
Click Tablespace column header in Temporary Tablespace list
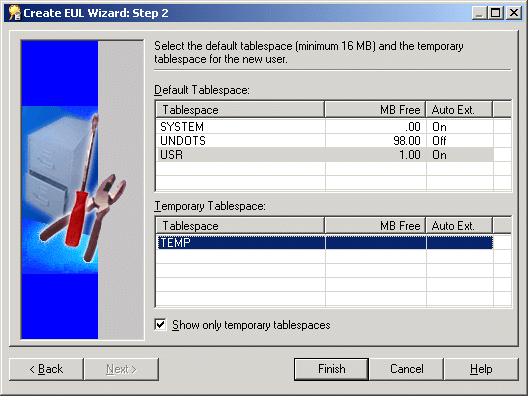pos(240,226)
